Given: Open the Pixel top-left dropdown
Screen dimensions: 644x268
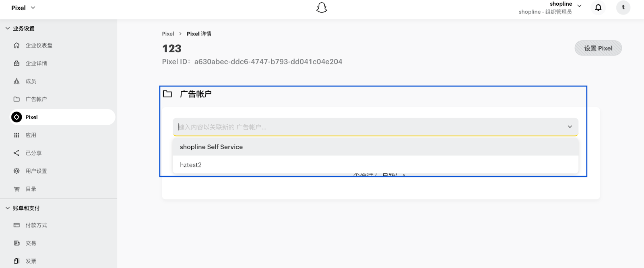Looking at the screenshot, I should coord(23,8).
